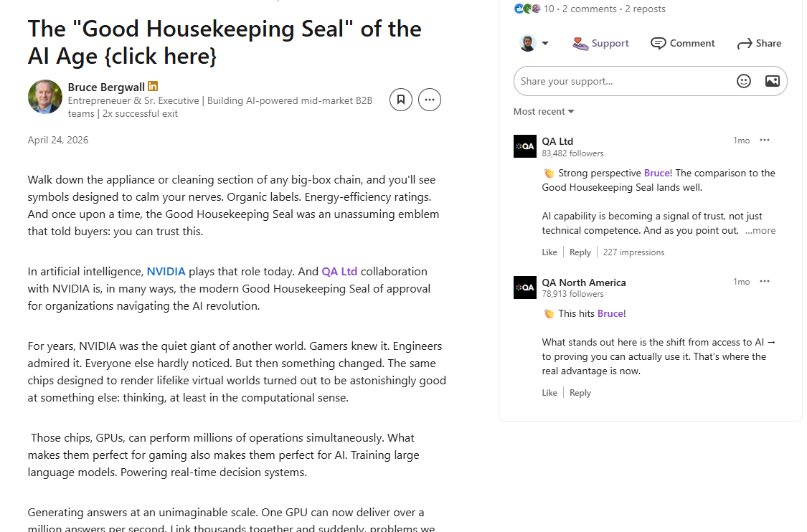Insert emoji in comment box
Viewport: 807px width, 532px height.
click(x=744, y=81)
